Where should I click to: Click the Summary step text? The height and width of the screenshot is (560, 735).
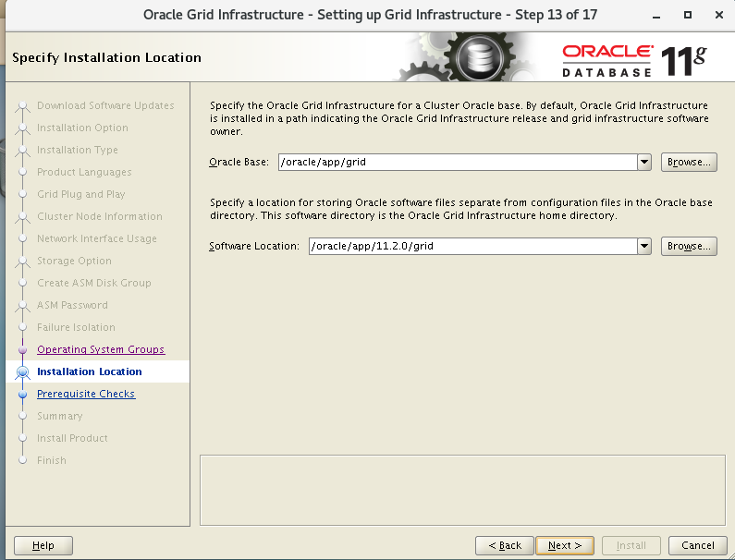[x=59, y=416]
